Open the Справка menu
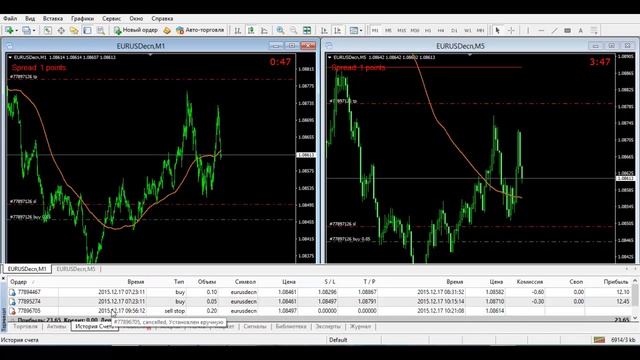 tap(162, 18)
